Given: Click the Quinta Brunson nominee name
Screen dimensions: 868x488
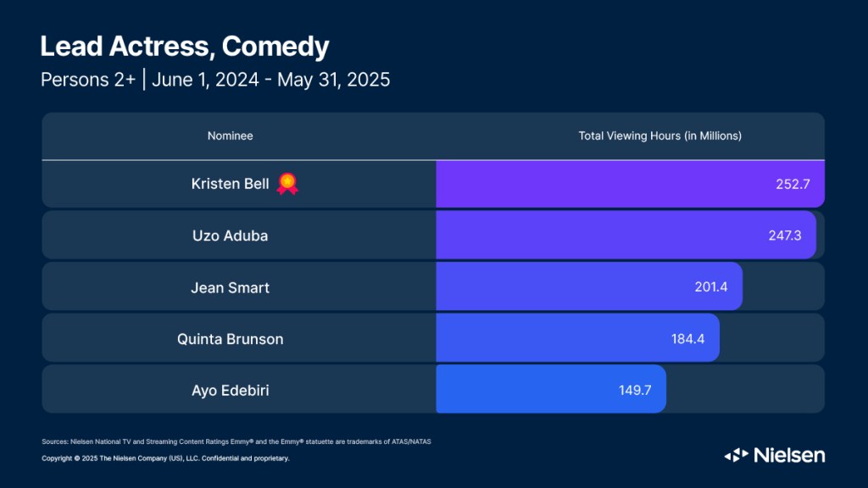Looking at the screenshot, I should coord(230,339).
